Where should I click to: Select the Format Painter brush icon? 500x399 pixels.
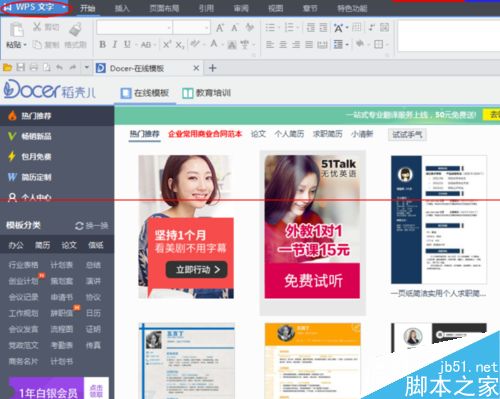tap(76, 30)
